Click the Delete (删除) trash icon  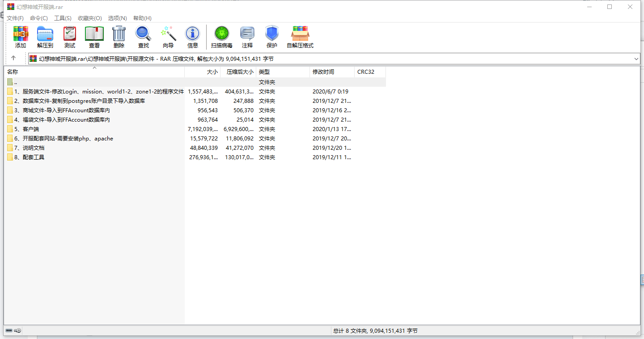pyautogui.click(x=119, y=34)
